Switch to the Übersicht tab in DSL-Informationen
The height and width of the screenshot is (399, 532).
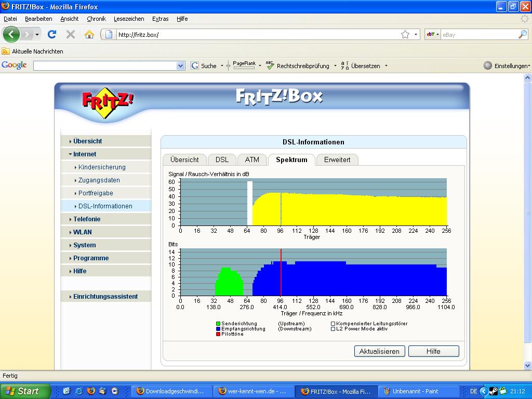pos(184,159)
